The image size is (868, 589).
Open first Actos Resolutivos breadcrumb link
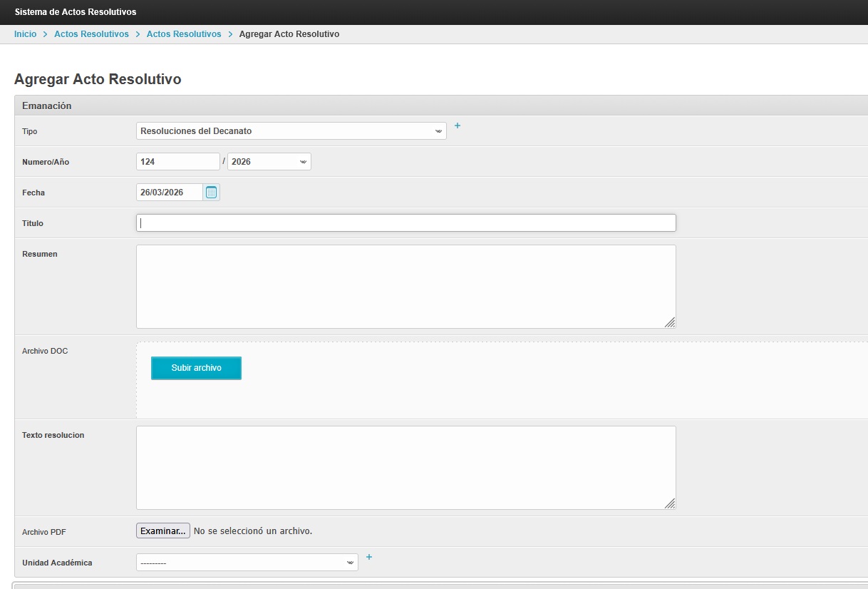point(91,34)
